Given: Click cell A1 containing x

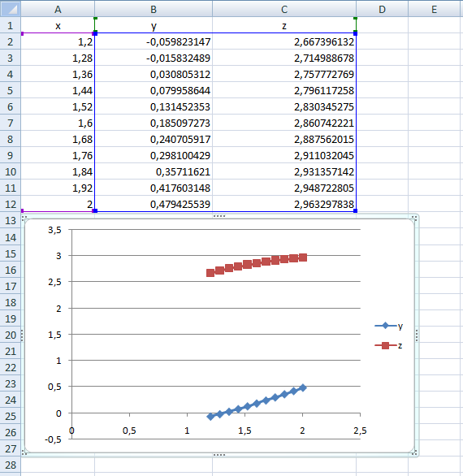Looking at the screenshot, I should click(58, 25).
